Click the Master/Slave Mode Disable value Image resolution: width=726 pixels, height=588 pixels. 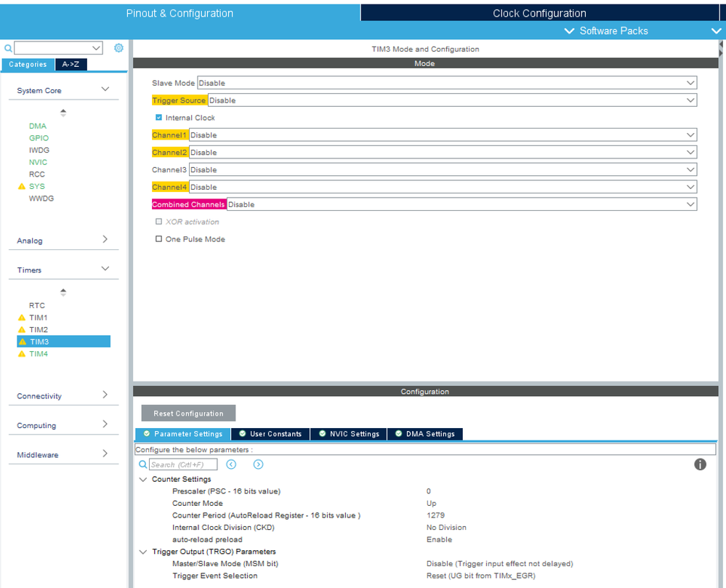click(x=499, y=563)
